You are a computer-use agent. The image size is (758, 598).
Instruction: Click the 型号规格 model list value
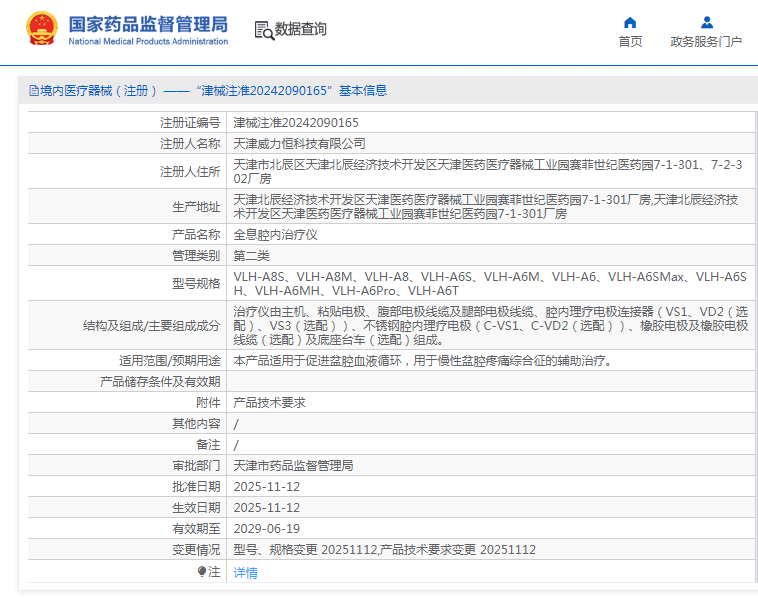(x=490, y=283)
